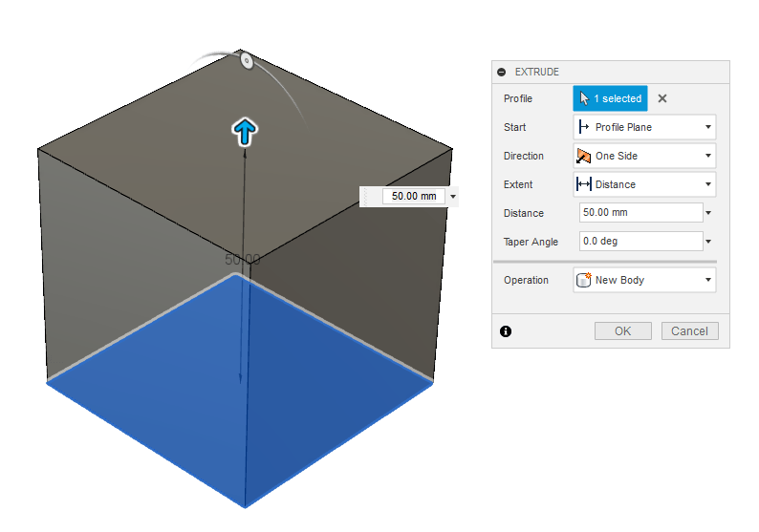Click the info icon in the Extrude dialog
The height and width of the screenshot is (532, 759).
(506, 331)
